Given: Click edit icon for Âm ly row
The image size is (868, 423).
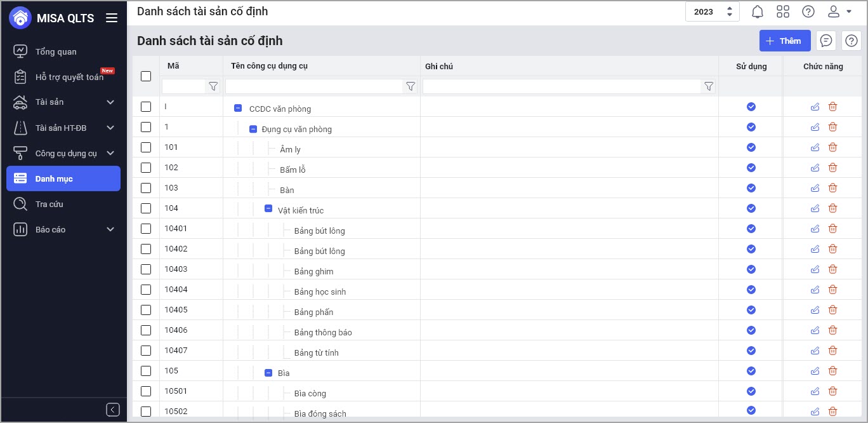Looking at the screenshot, I should pos(815,147).
